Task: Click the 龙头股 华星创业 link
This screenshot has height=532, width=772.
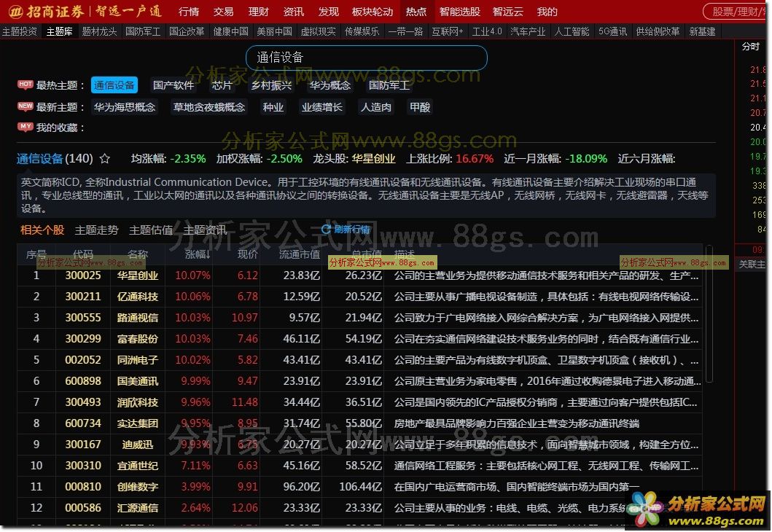Action: (374, 159)
